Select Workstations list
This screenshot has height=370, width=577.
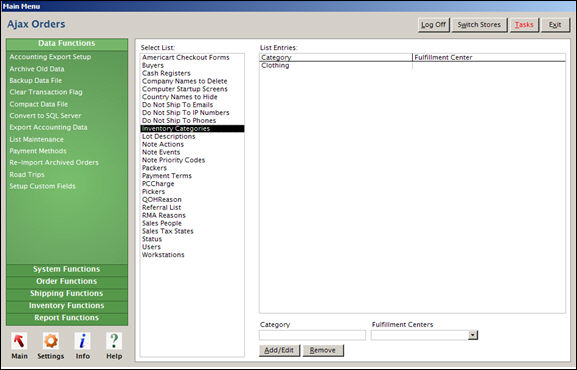pos(192,255)
